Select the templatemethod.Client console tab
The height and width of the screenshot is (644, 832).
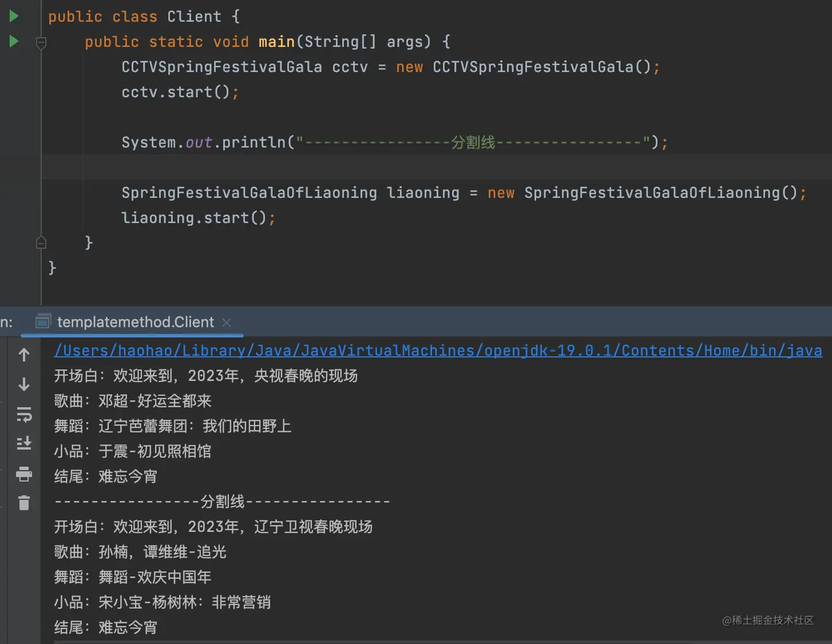pos(136,321)
